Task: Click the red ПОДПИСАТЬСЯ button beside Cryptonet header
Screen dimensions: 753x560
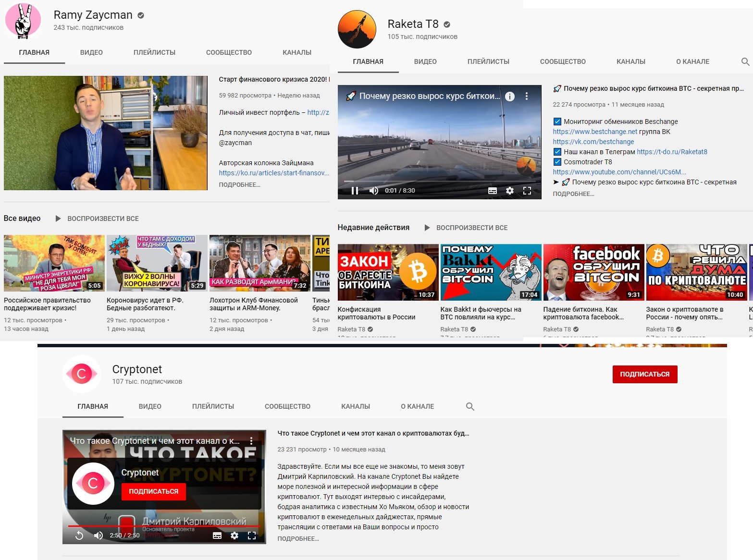Action: click(644, 374)
